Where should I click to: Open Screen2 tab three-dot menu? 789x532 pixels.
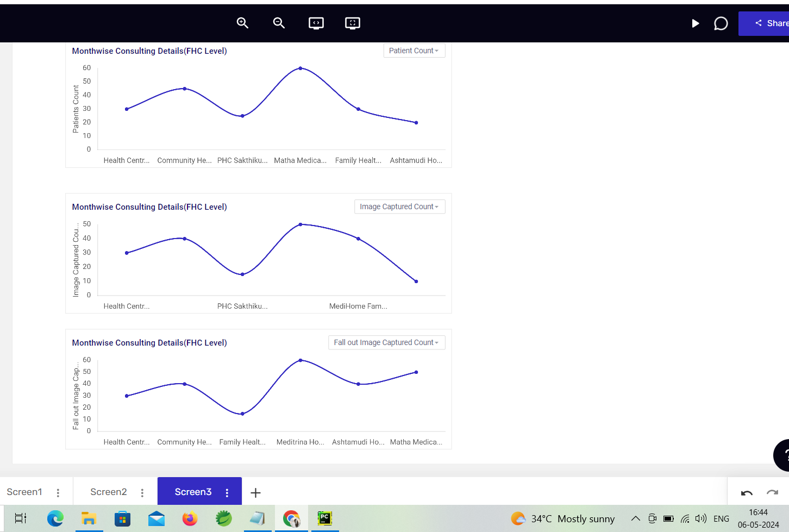point(142,492)
